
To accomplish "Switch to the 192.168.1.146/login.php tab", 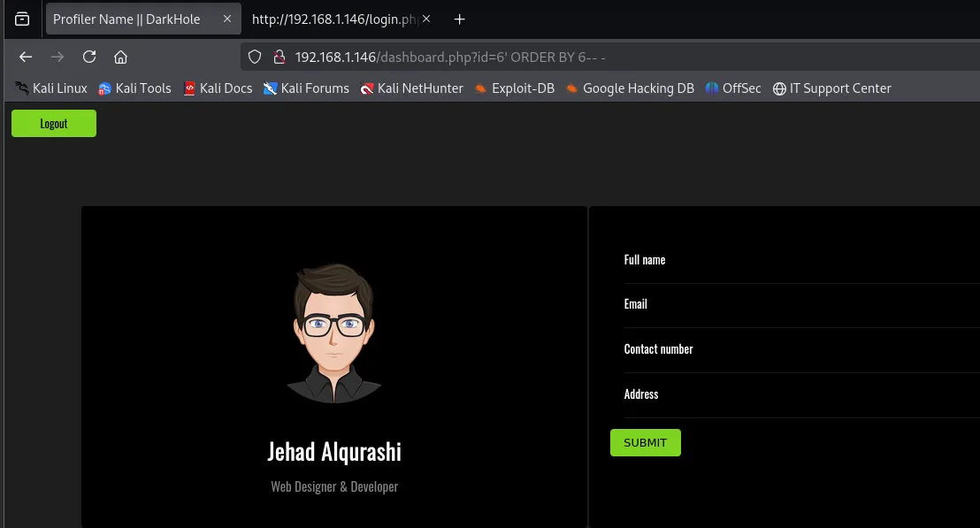I will click(341, 19).
